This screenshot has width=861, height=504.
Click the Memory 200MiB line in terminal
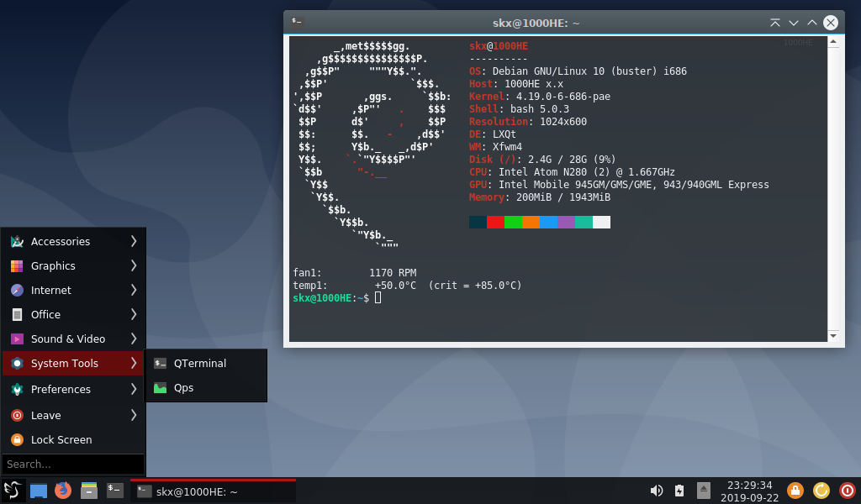tap(539, 197)
